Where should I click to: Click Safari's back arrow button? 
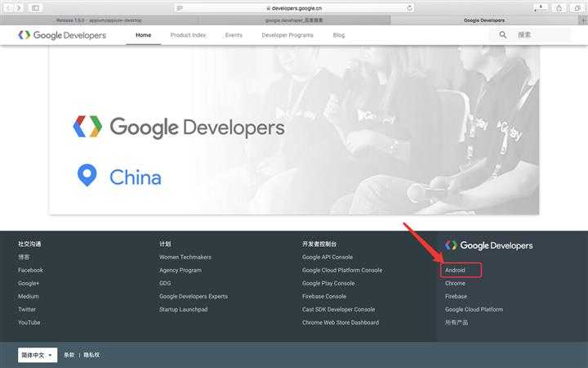[8, 8]
